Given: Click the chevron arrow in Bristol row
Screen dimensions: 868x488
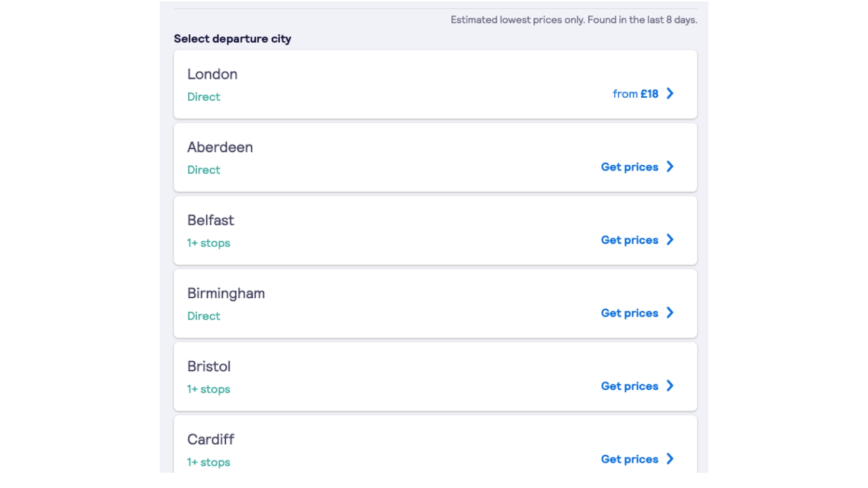Looking at the screenshot, I should [x=670, y=386].
